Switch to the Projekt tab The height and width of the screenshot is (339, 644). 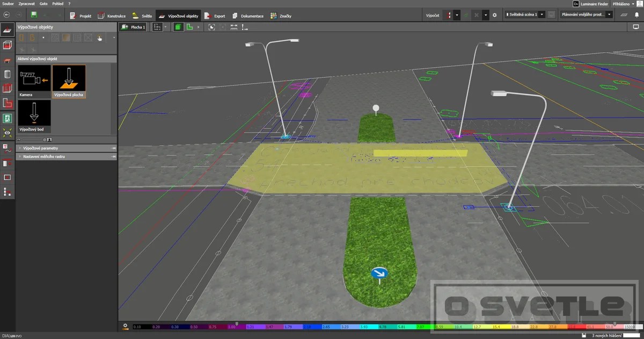(x=80, y=16)
